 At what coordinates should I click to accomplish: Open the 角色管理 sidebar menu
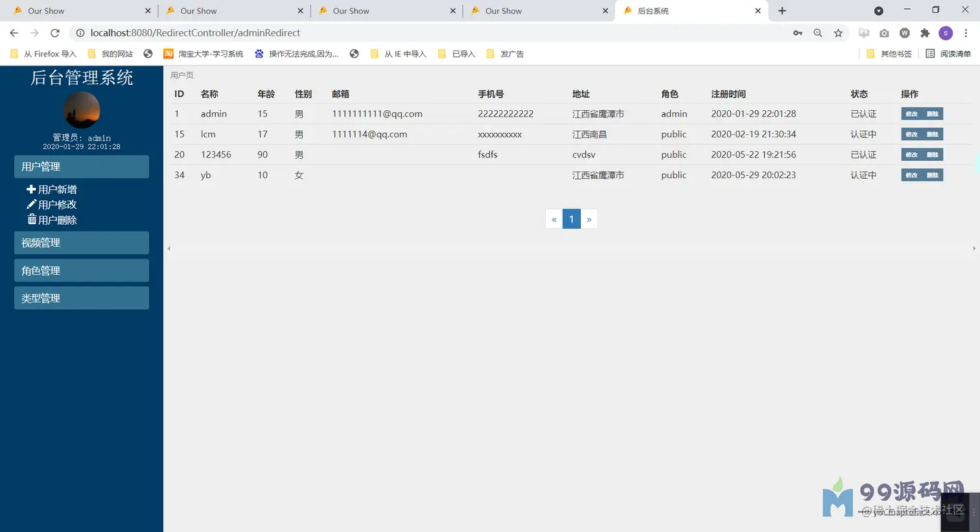(82, 270)
